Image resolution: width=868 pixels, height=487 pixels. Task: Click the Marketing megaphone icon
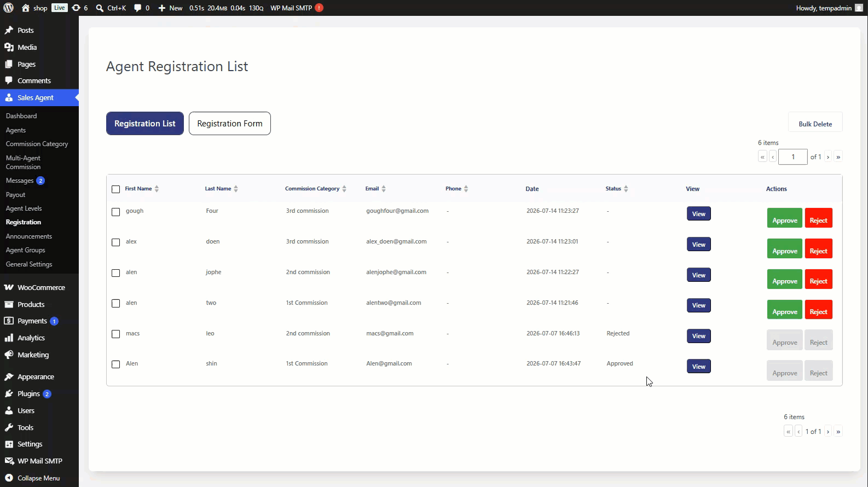9,355
